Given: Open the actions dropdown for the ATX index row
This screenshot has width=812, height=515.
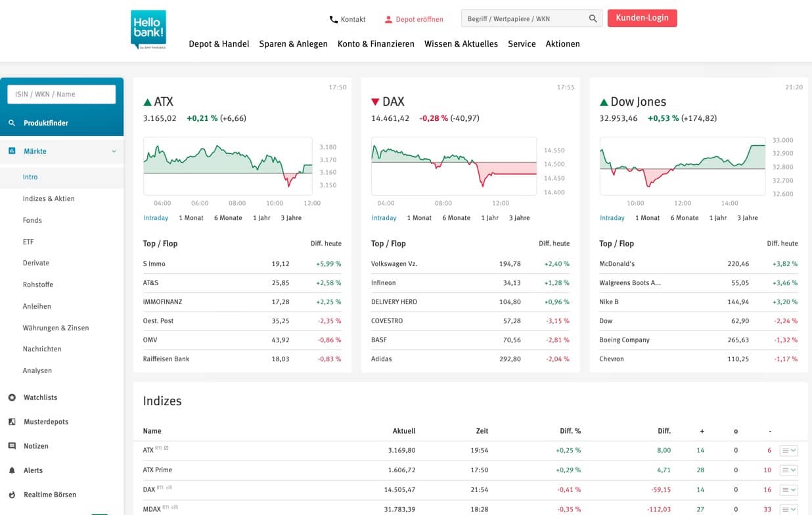Looking at the screenshot, I should [x=788, y=451].
